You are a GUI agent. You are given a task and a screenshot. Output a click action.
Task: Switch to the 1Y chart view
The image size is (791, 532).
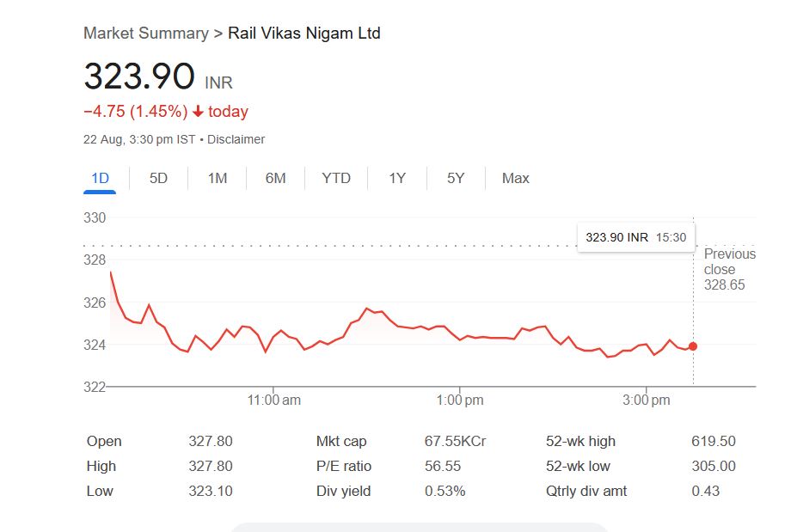tap(396, 178)
